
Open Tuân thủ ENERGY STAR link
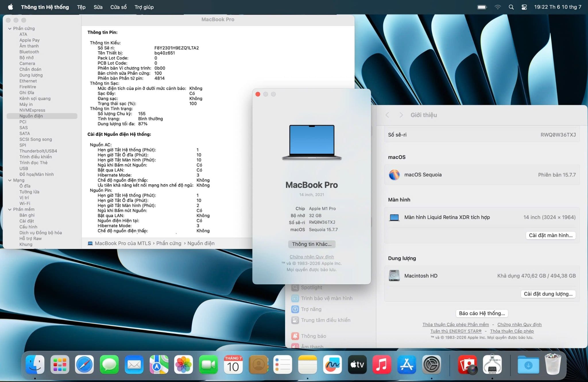456,331
